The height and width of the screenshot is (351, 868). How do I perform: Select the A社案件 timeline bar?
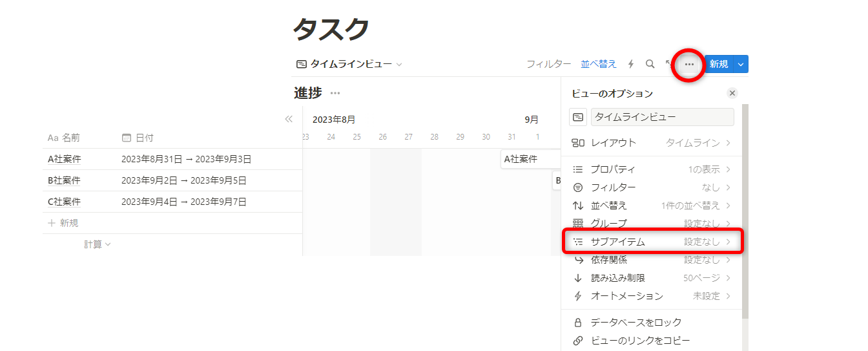[530, 159]
